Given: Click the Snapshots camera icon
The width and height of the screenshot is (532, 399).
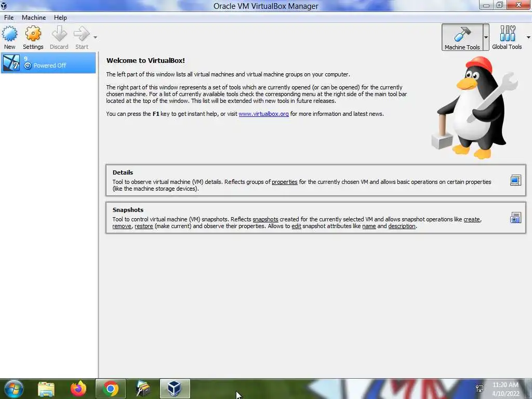Looking at the screenshot, I should (x=515, y=218).
